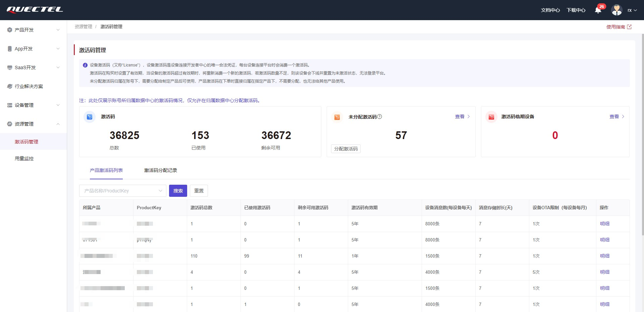Click the external link icon beside 使用指南
Image resolution: width=644 pixels, height=312 pixels.
(x=629, y=27)
